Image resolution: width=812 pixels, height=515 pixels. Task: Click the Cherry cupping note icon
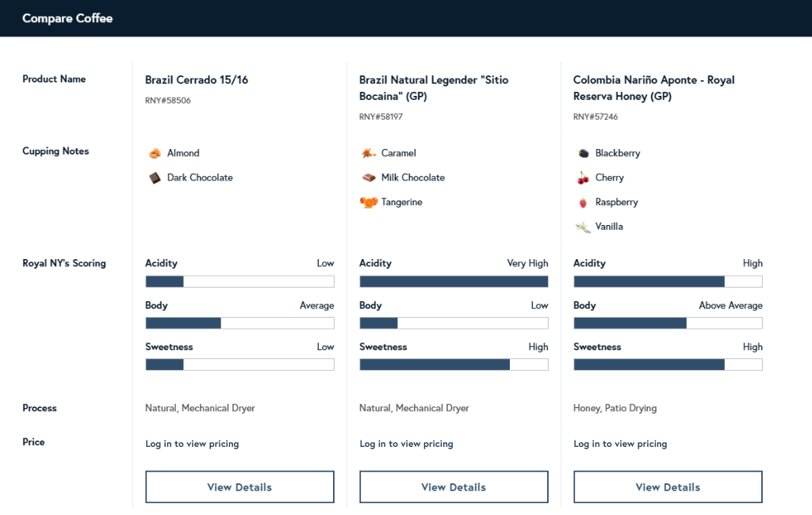(x=583, y=178)
